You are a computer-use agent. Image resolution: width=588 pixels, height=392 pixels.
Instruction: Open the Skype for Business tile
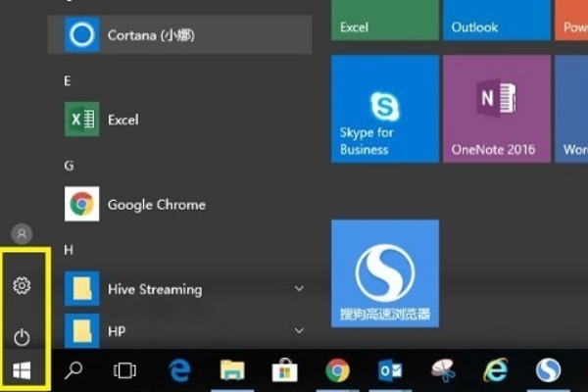385,109
